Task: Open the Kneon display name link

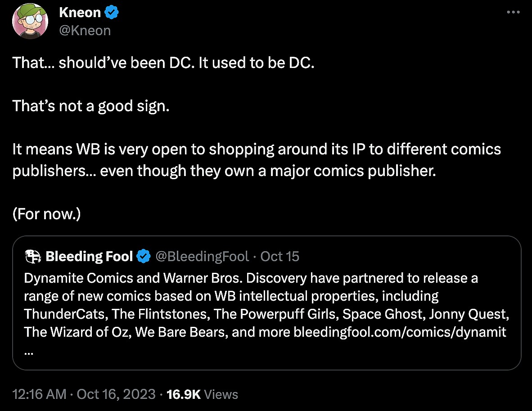Action: pos(80,13)
